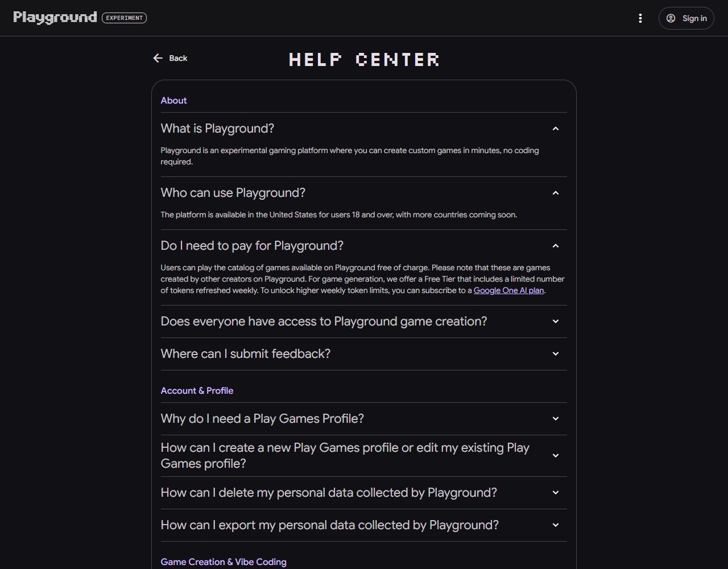
Task: Expand 'Why do I need a Play Games Profile?' chevron
Action: pyautogui.click(x=556, y=419)
